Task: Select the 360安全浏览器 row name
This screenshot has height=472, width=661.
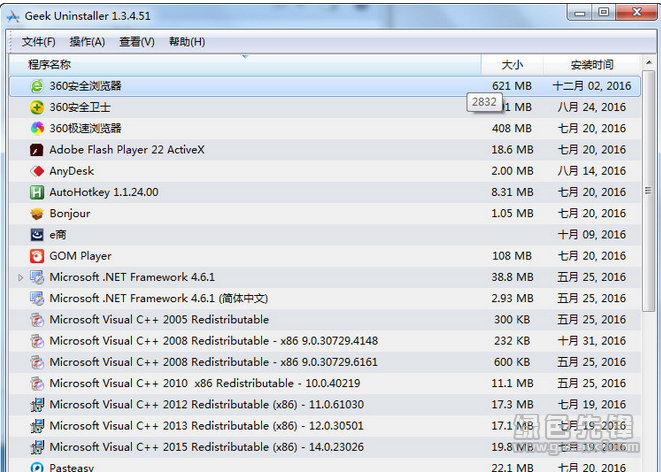Action: point(86,86)
